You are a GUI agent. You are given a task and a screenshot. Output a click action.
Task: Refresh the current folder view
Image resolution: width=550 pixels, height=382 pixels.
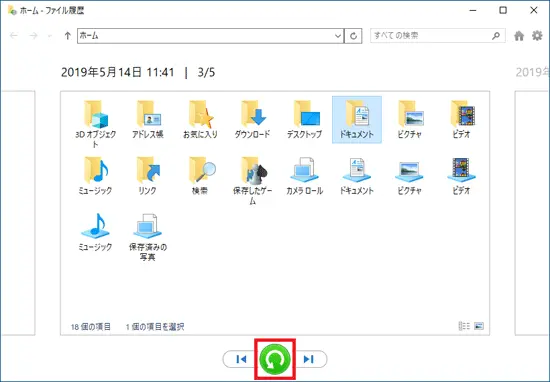(353, 36)
